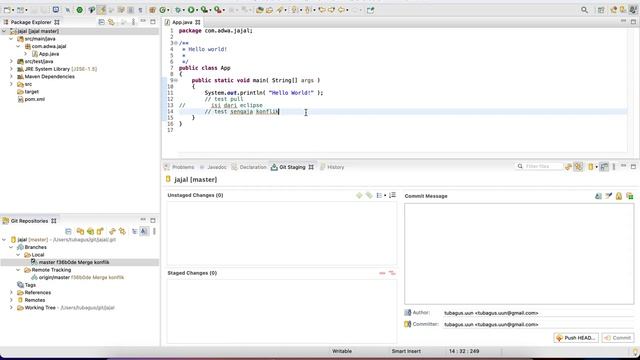
Task: Expand the References node
Action: (11, 293)
